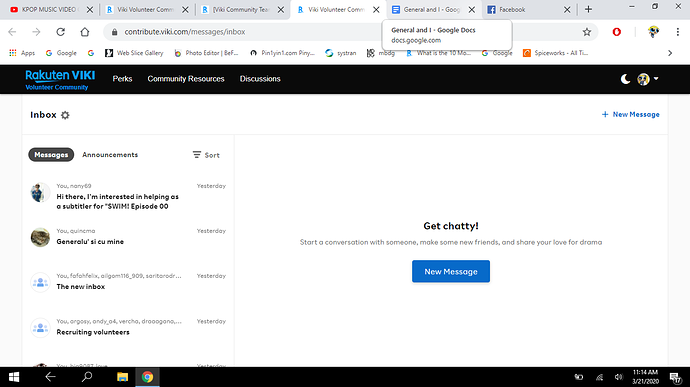Open Chrome three-dot menu

(678, 32)
